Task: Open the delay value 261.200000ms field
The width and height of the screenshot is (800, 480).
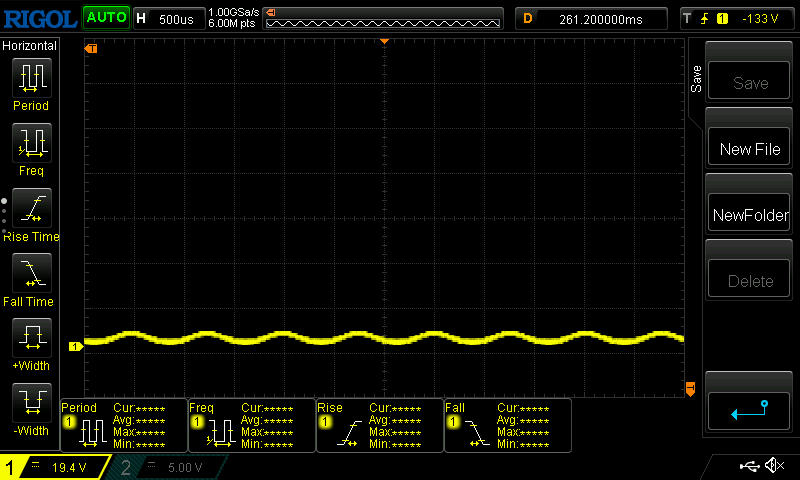Action: 592,18
